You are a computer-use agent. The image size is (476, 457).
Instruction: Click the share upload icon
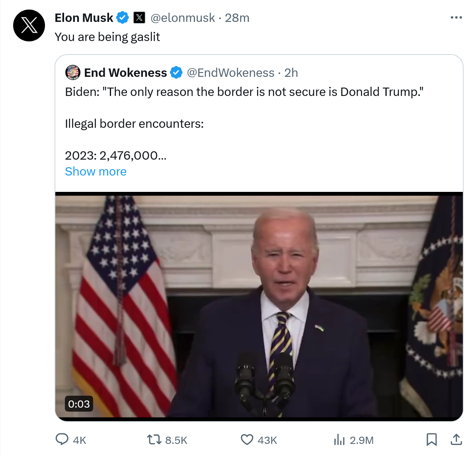click(x=456, y=439)
